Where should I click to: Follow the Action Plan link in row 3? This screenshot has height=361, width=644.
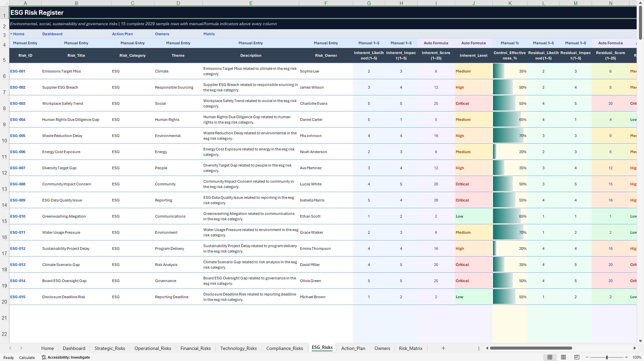tap(122, 34)
